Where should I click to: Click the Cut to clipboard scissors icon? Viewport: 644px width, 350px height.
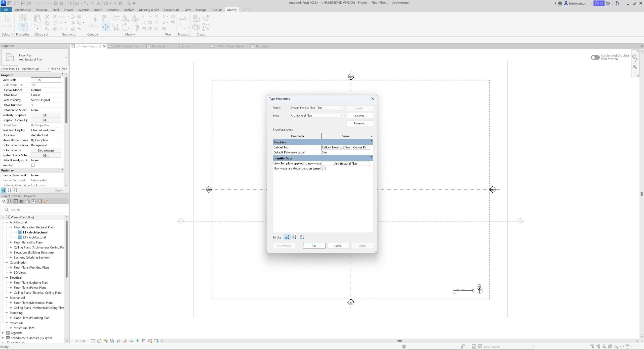(47, 17)
